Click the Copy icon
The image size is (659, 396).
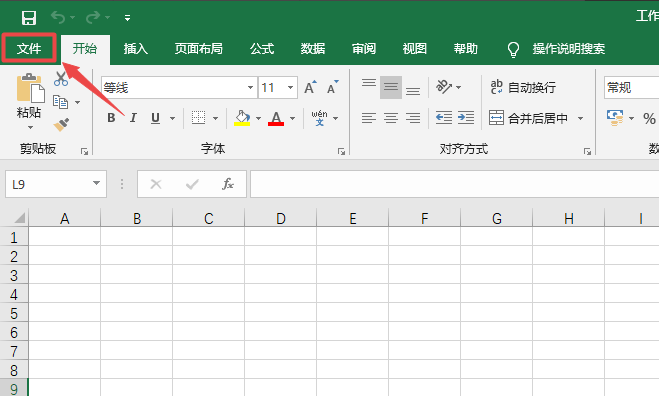pyautogui.click(x=61, y=102)
